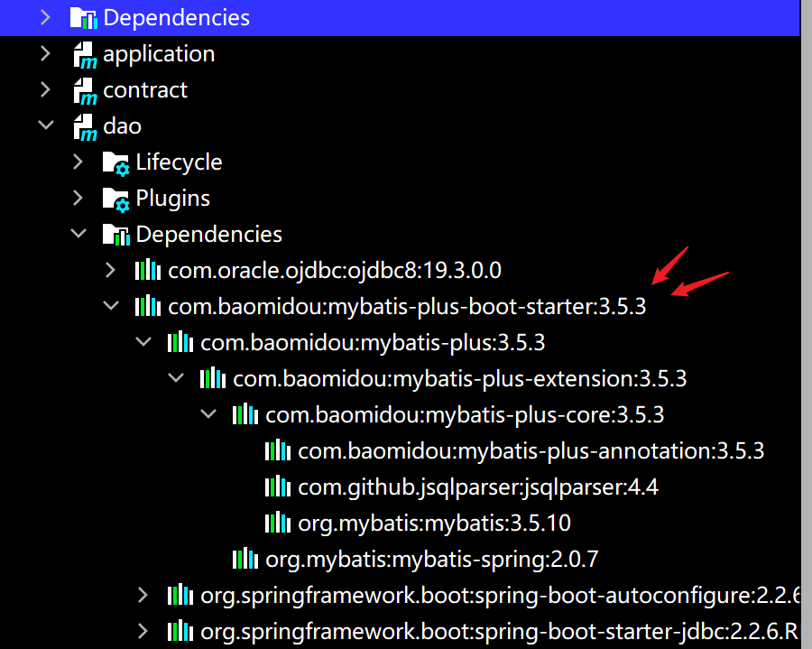Collapse mybatis-plus-extension:3.5.3
Viewport: 812px width, 649px height.
point(176,378)
